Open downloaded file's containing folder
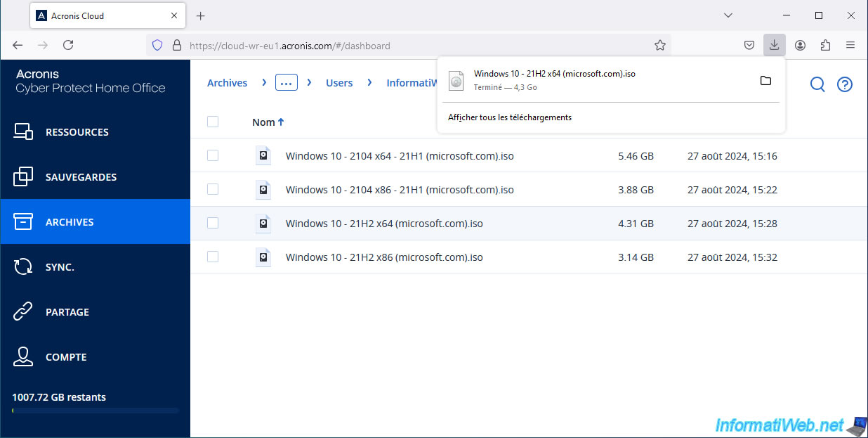This screenshot has height=438, width=868. [765, 81]
